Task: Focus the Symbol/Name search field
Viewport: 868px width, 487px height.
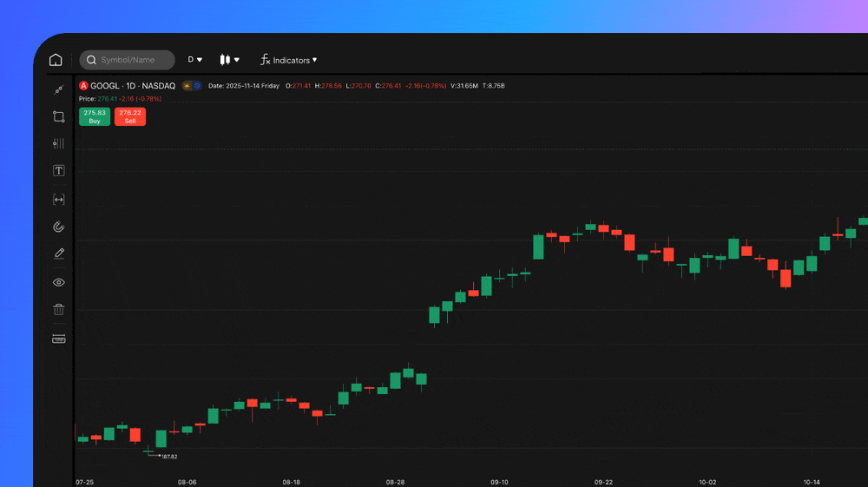Action: pos(127,60)
